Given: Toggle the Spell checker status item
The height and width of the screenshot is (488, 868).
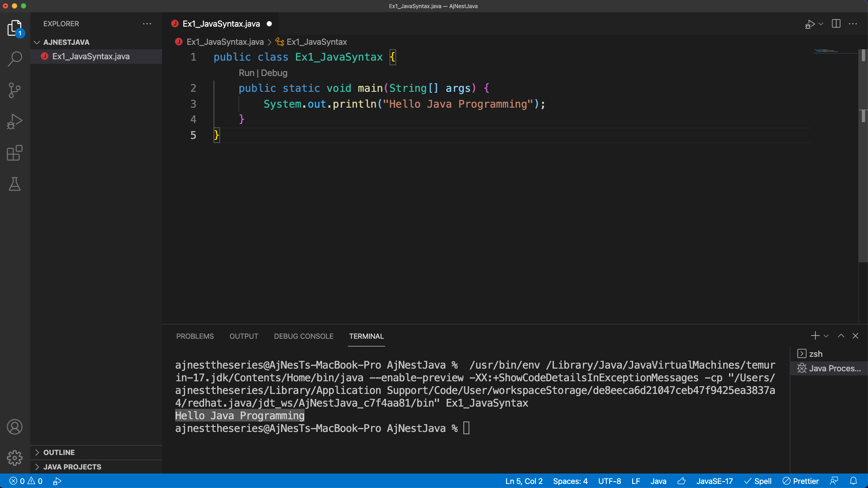Looking at the screenshot, I should (758, 481).
